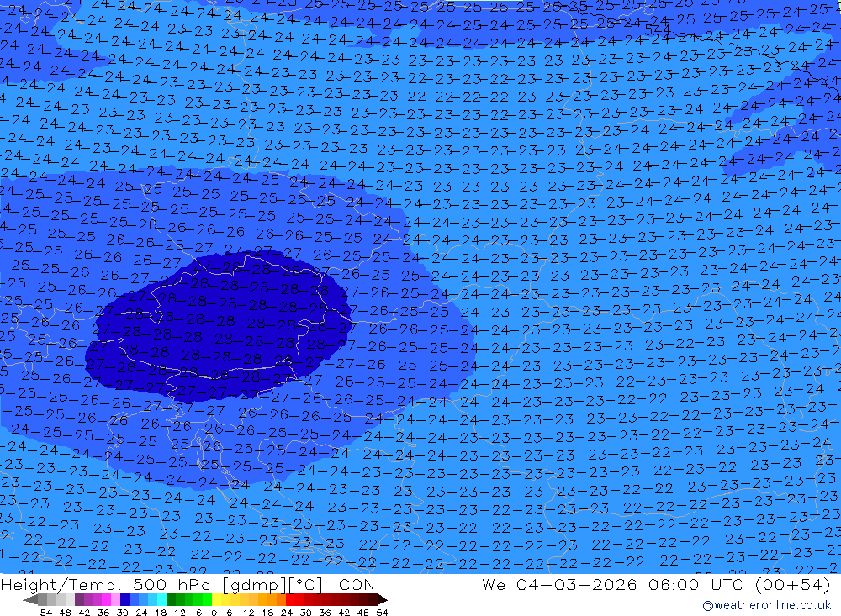Click the bright red legend swatch at 24
841x616 pixels.
[x=290, y=599]
